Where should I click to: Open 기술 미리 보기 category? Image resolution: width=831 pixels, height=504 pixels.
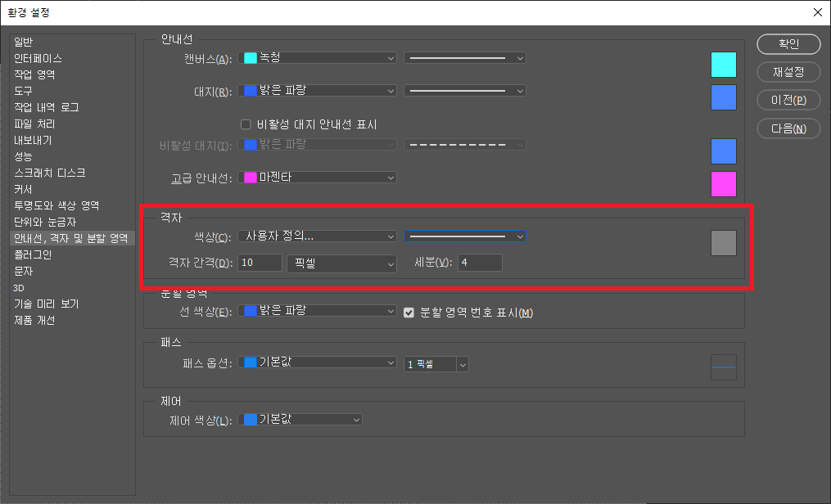(x=46, y=304)
